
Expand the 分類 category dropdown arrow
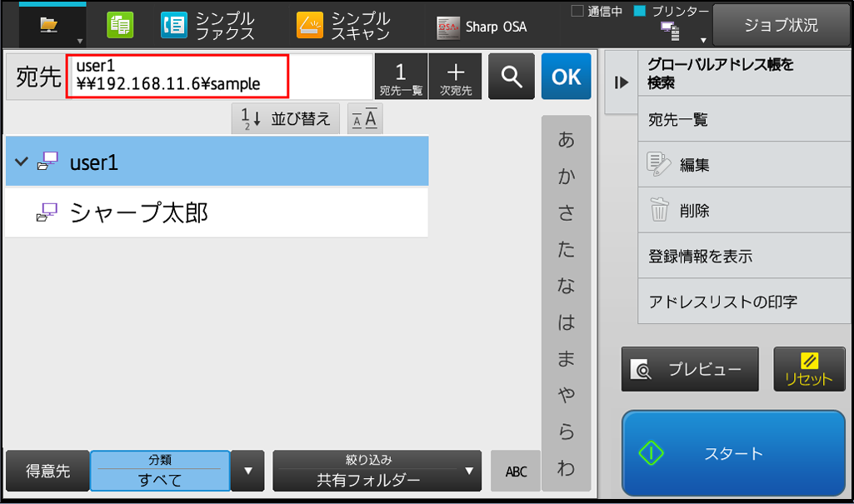point(248,471)
